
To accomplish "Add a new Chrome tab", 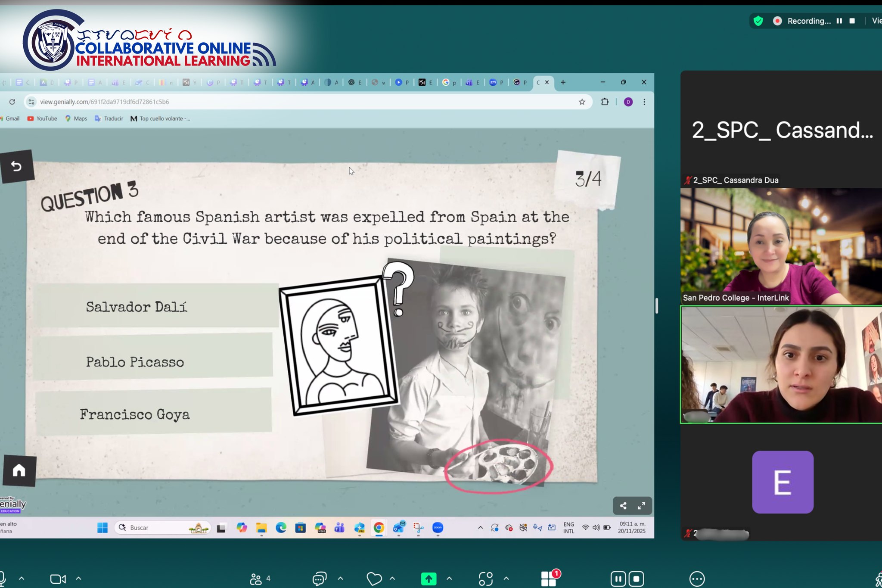I will tap(563, 82).
